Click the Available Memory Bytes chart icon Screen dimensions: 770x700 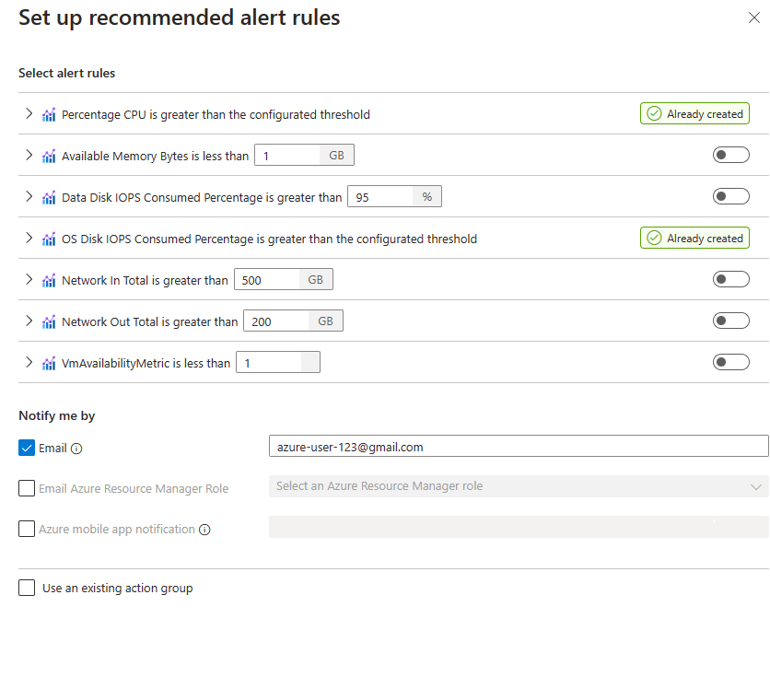click(x=49, y=156)
